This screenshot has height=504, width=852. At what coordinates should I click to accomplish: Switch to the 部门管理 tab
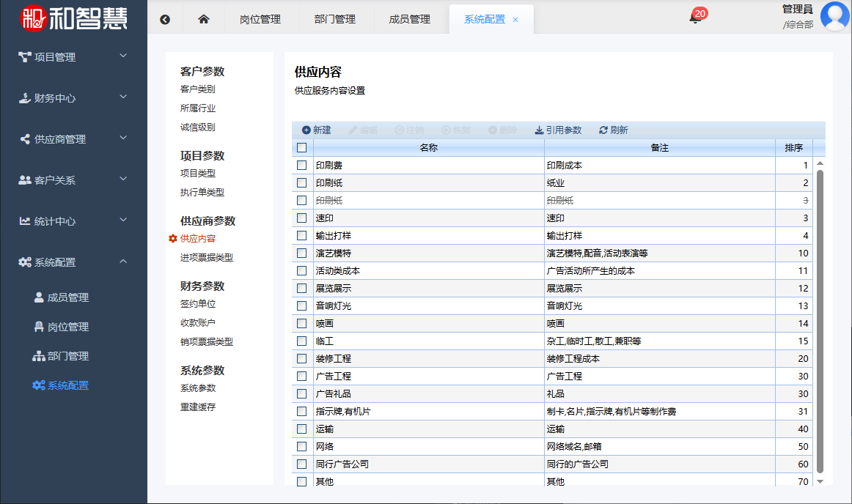334,20
